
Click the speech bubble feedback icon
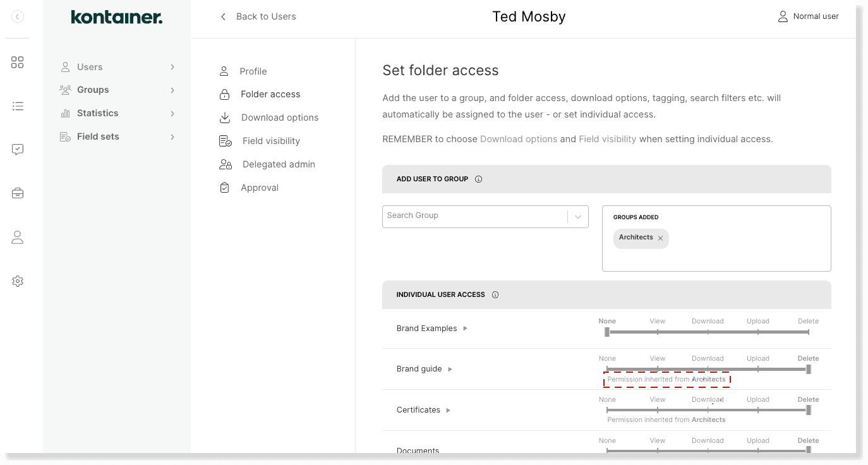[18, 149]
